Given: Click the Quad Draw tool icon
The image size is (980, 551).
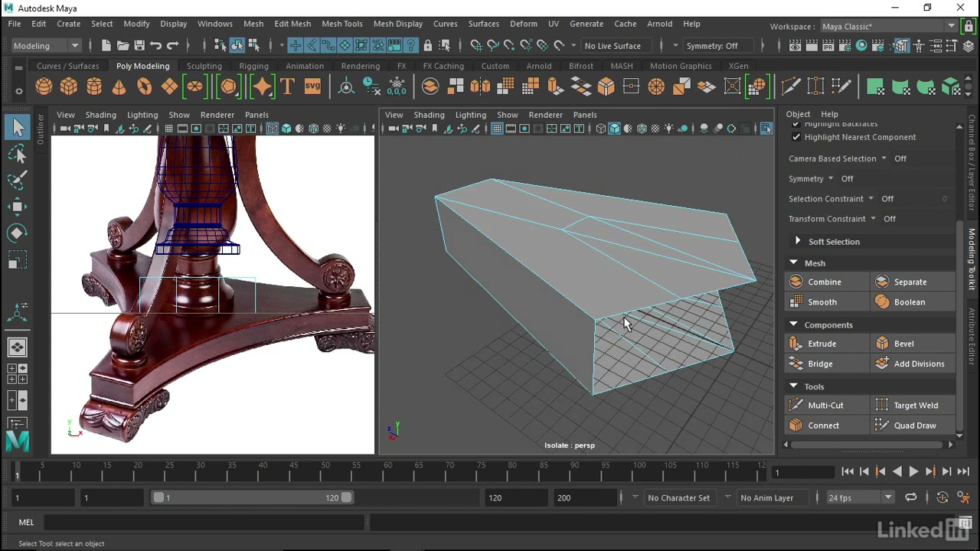Looking at the screenshot, I should click(x=882, y=425).
